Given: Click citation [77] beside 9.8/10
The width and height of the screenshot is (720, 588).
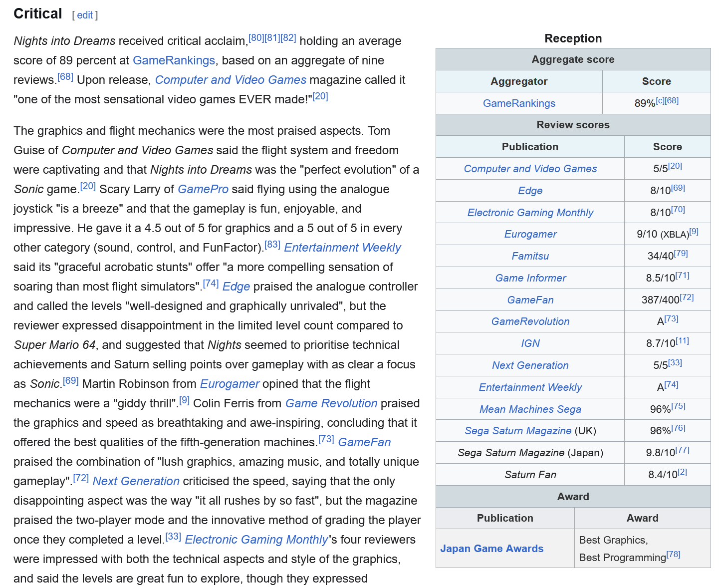Looking at the screenshot, I should coord(683,450).
